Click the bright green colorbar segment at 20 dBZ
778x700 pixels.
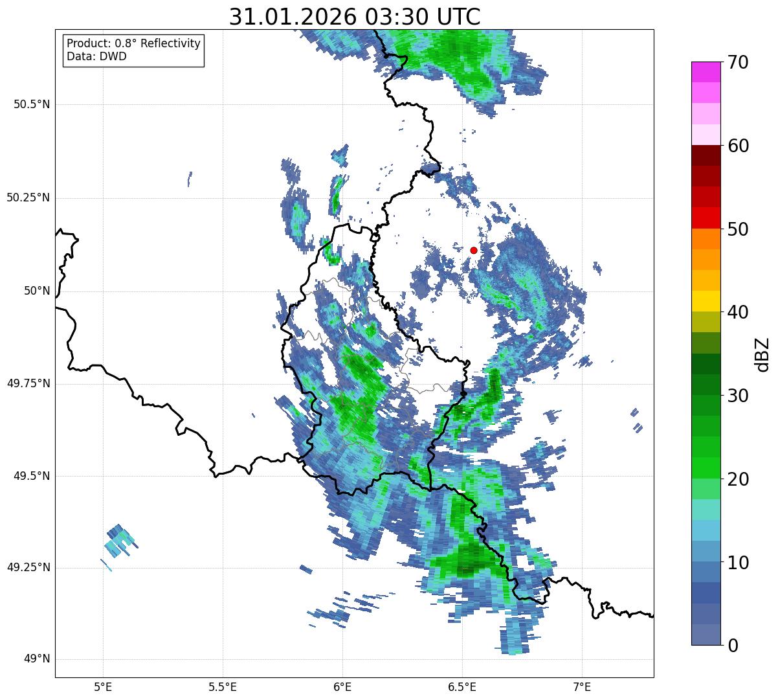pos(706,468)
